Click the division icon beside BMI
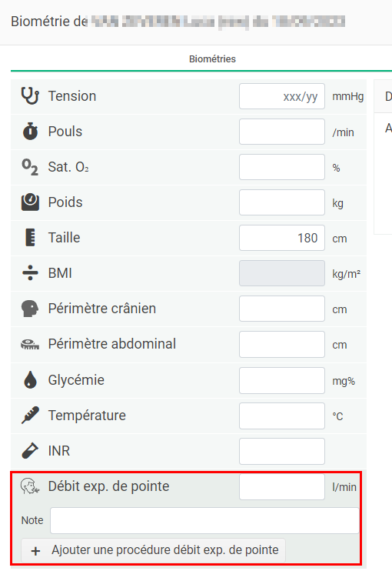392x581 pixels. click(30, 273)
